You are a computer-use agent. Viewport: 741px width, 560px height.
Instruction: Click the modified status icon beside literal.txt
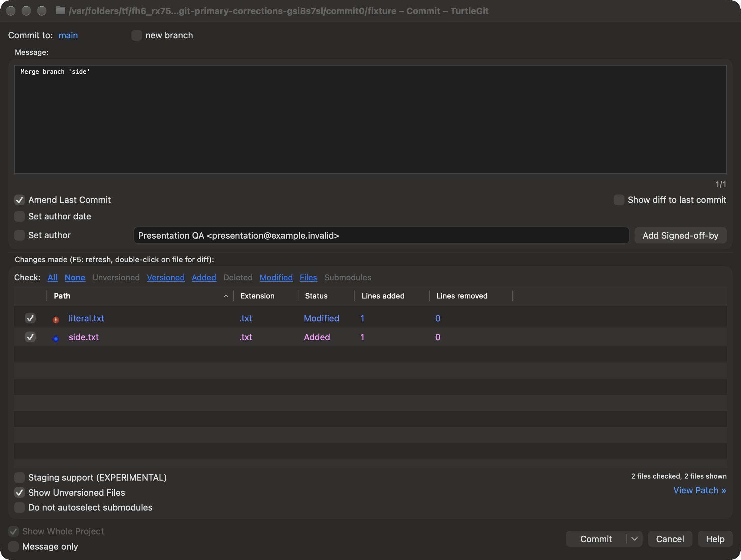pyautogui.click(x=56, y=319)
